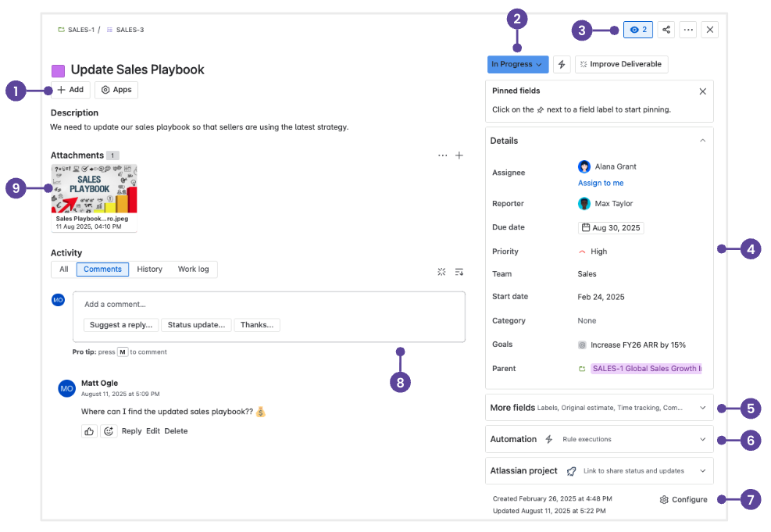Collapse the Details panel chevron
This screenshot has width=771, height=532.
tap(701, 140)
